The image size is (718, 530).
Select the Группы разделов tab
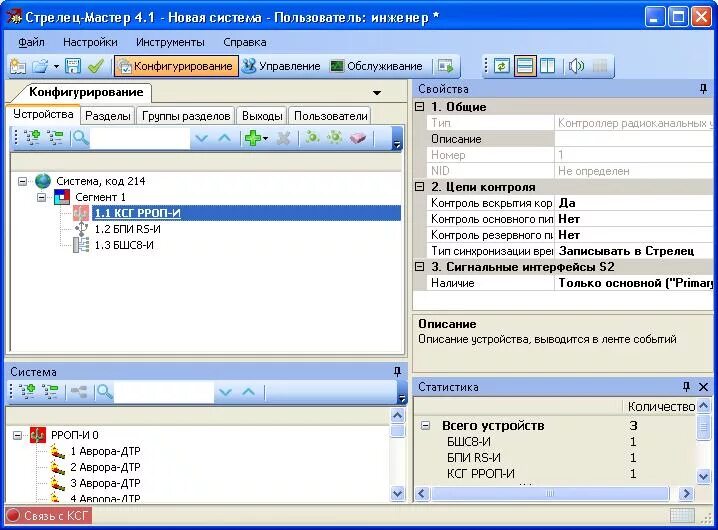tap(186, 116)
